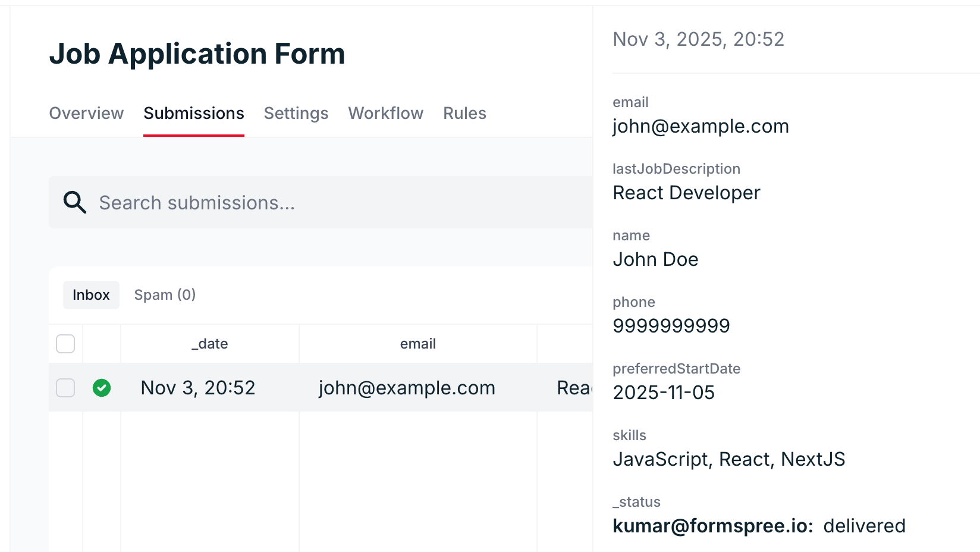This screenshot has width=980, height=552.
Task: Open the Overview tab
Action: pyautogui.click(x=86, y=113)
